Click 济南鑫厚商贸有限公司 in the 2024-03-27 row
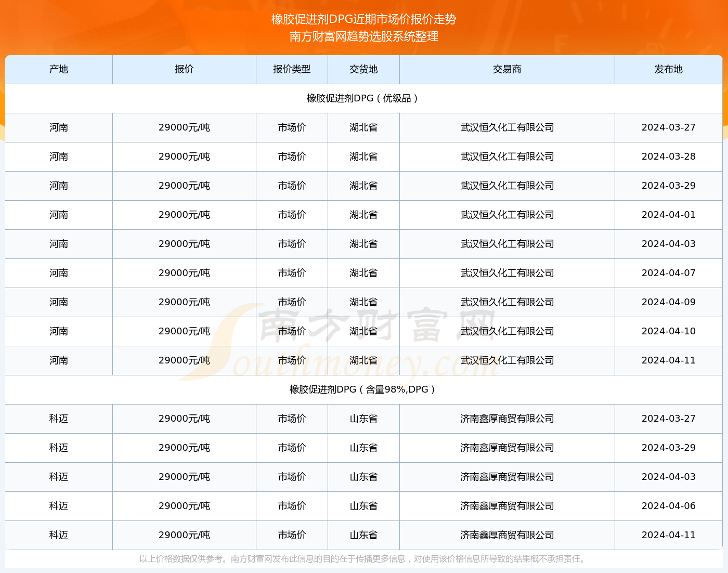728x573 pixels. tap(507, 419)
